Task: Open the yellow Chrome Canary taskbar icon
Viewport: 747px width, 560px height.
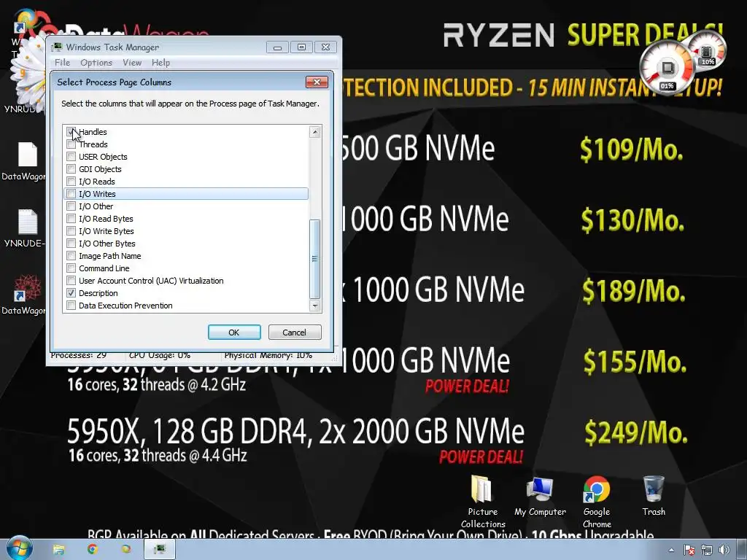Action: pos(125,549)
